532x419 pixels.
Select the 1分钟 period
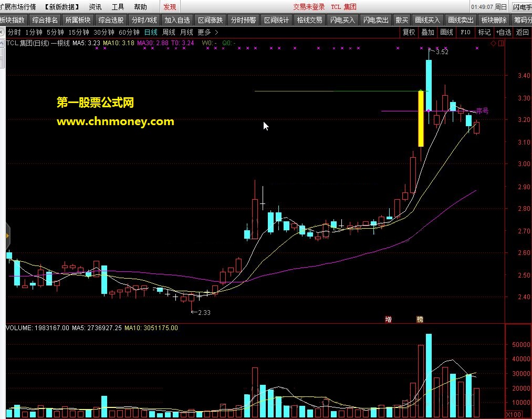[x=34, y=32]
